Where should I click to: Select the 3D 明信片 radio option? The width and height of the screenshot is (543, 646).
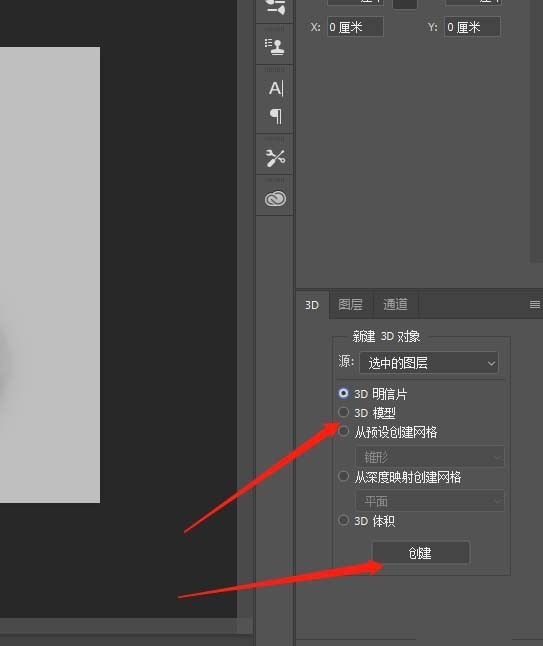[343, 393]
